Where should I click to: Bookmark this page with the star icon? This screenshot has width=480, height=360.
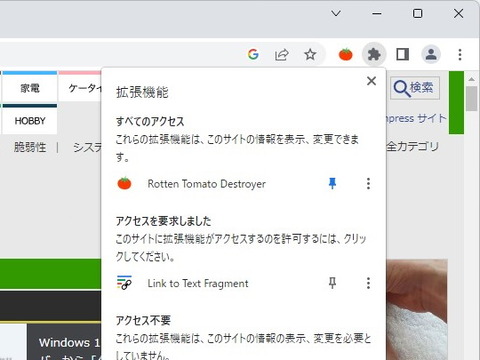[310, 54]
